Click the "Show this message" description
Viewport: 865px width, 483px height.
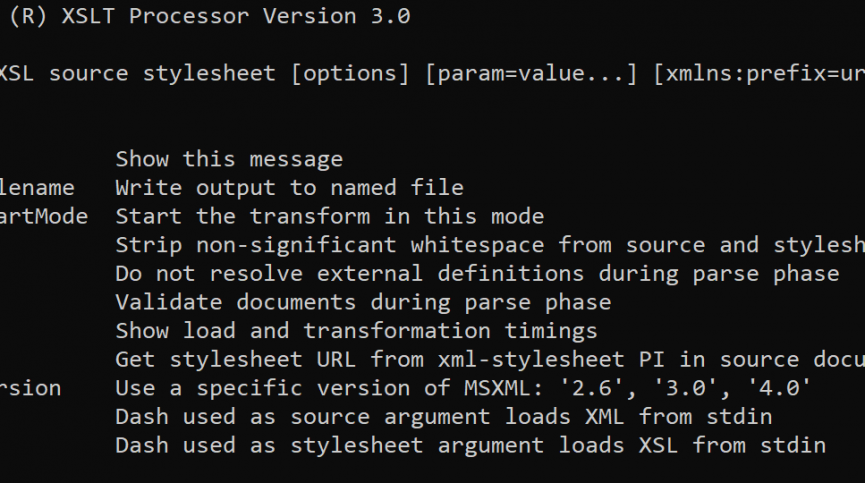(229, 159)
